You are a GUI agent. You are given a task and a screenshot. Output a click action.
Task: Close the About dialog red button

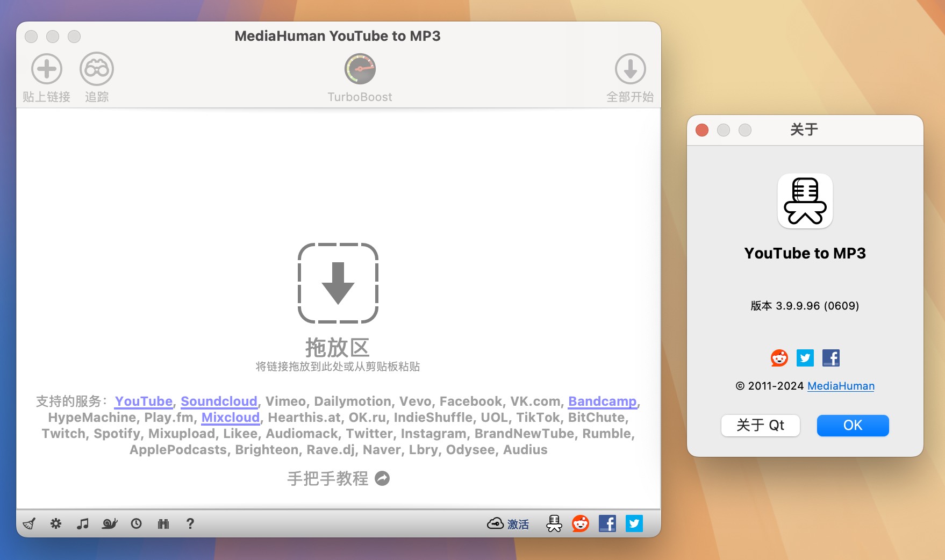(x=702, y=130)
